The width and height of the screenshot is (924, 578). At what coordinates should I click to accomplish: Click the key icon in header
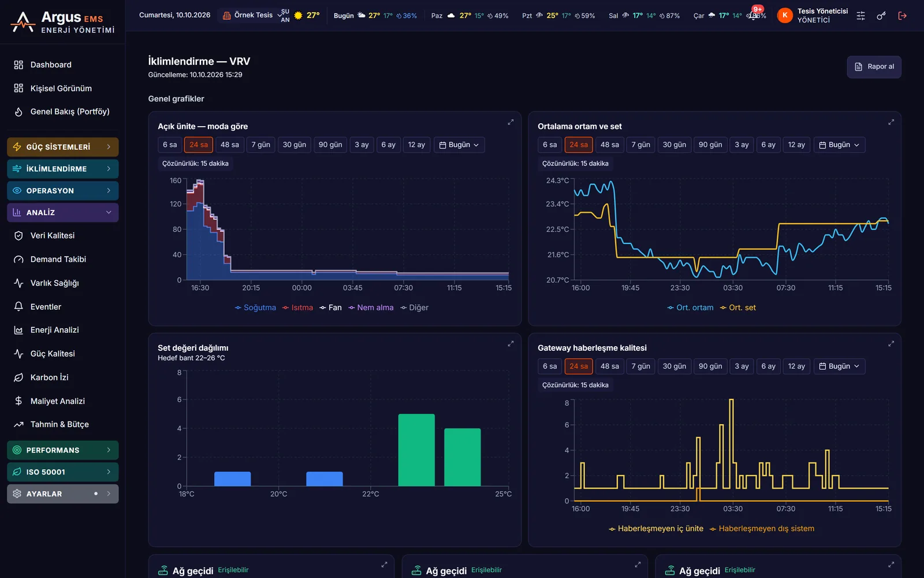click(x=881, y=16)
